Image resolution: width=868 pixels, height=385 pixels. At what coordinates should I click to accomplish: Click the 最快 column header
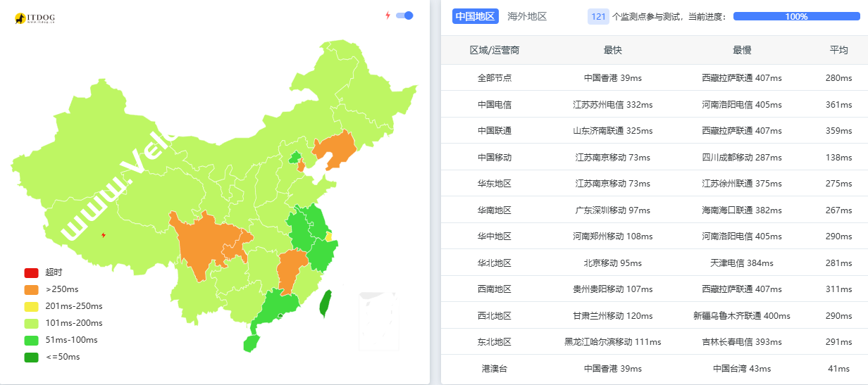613,50
